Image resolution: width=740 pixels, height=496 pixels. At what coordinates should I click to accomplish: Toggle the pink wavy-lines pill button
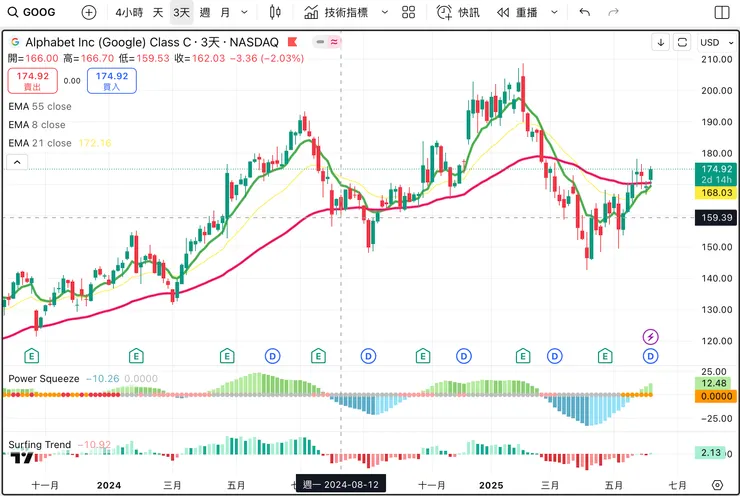[x=334, y=42]
